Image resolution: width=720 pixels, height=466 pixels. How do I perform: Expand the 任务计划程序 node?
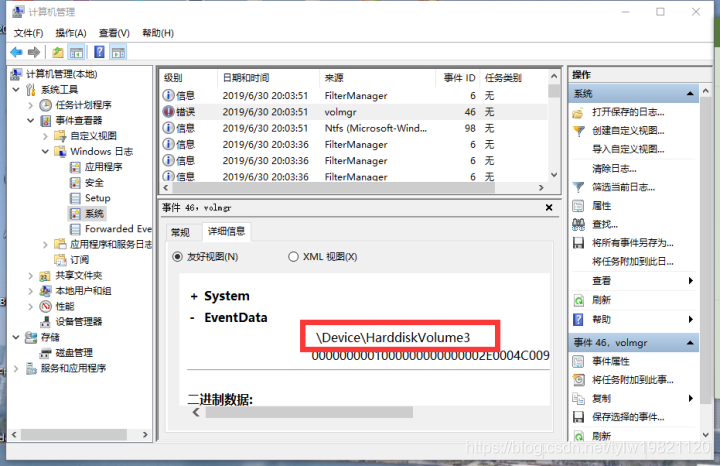[x=30, y=105]
